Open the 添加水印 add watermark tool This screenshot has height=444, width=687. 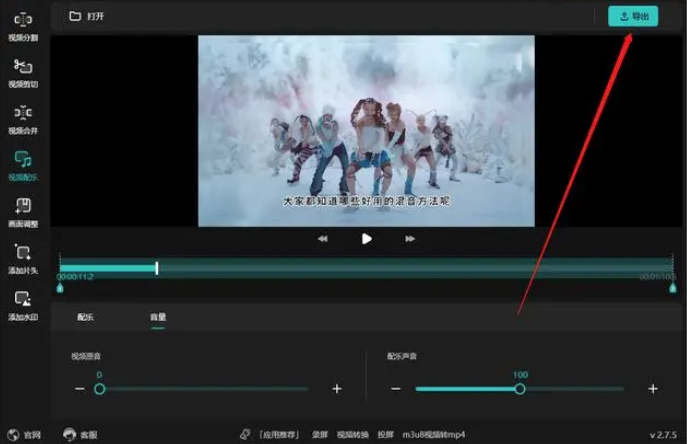[x=23, y=306]
